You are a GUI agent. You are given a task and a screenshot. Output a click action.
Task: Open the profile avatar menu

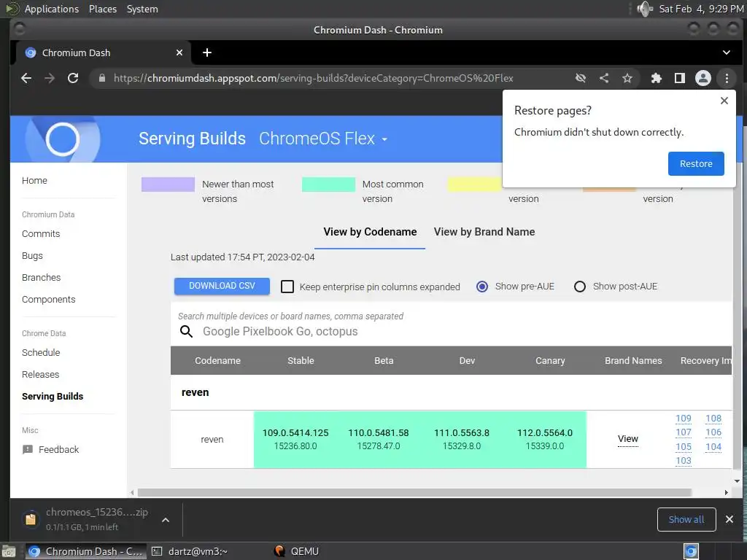(x=703, y=78)
